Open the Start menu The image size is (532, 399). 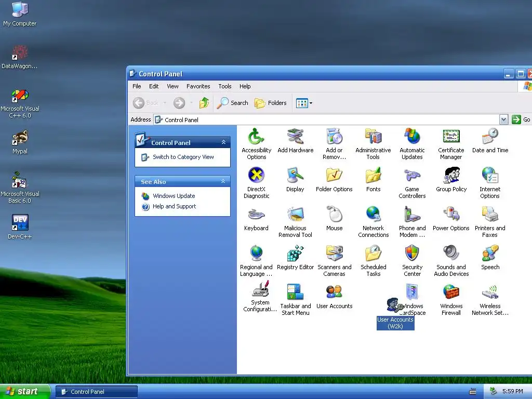pos(25,392)
